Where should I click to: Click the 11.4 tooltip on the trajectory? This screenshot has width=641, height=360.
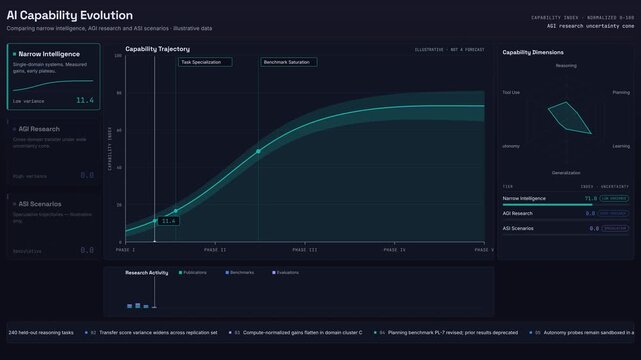[x=168, y=221]
